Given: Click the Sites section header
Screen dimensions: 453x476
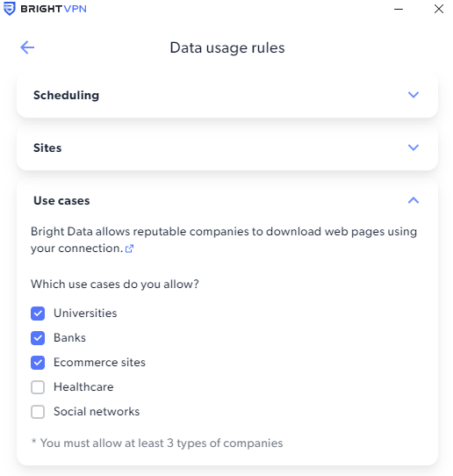Looking at the screenshot, I should [x=227, y=148].
